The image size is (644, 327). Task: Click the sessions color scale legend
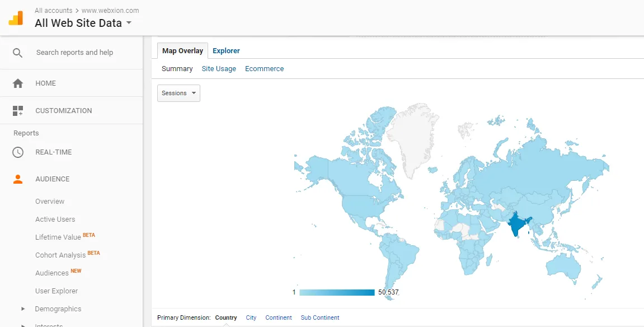(337, 292)
